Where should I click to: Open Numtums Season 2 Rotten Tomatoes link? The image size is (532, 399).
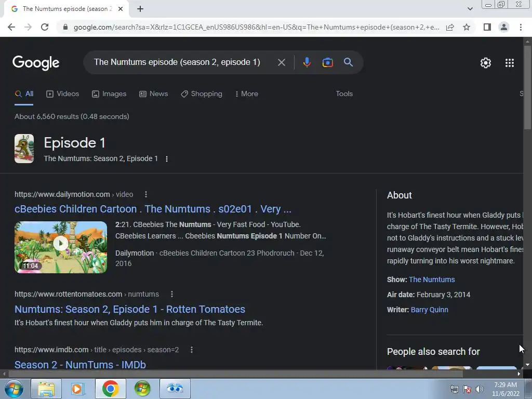(130, 310)
